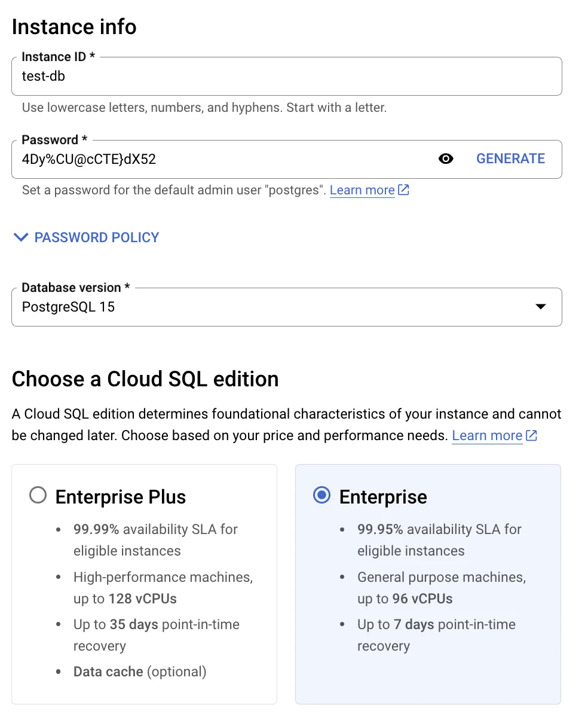
Task: Click the GENERATE password button
Action: pyautogui.click(x=510, y=158)
